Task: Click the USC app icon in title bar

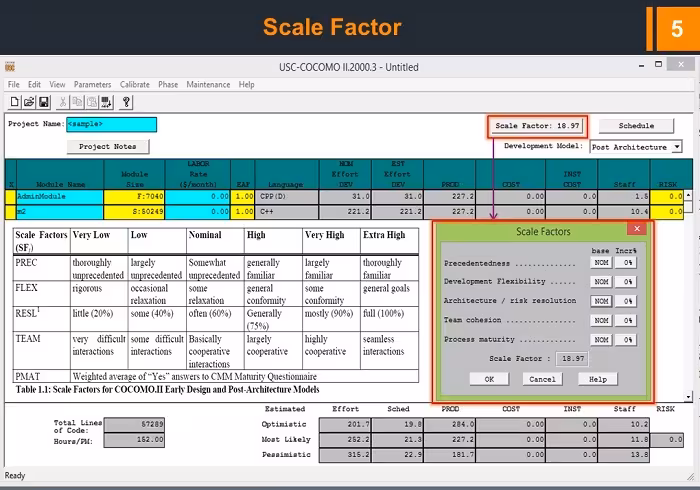Action: 10,67
